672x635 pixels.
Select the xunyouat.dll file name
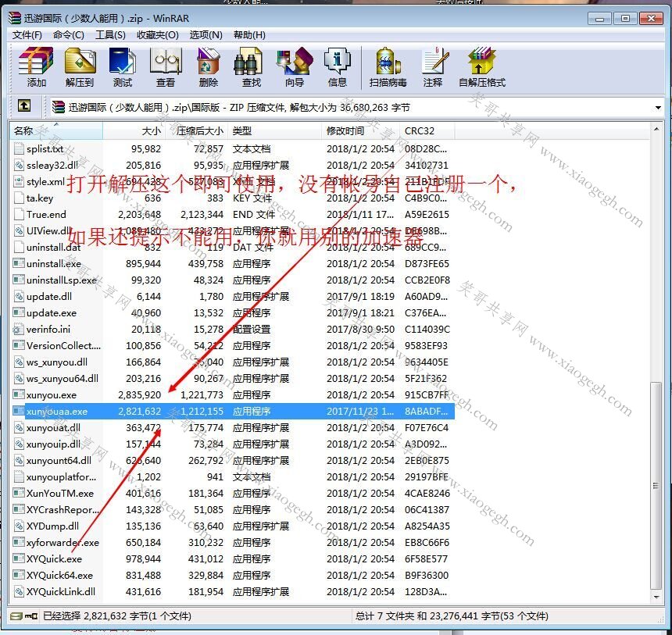(x=53, y=427)
